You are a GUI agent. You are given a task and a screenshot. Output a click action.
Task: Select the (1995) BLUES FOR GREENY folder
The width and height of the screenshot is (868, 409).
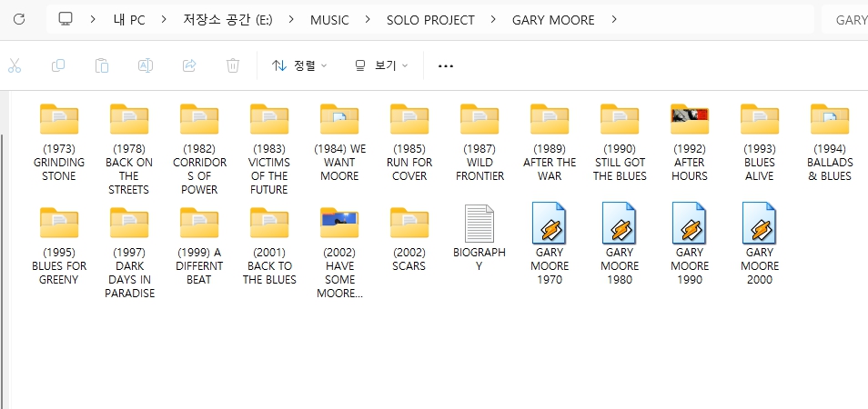(x=58, y=246)
